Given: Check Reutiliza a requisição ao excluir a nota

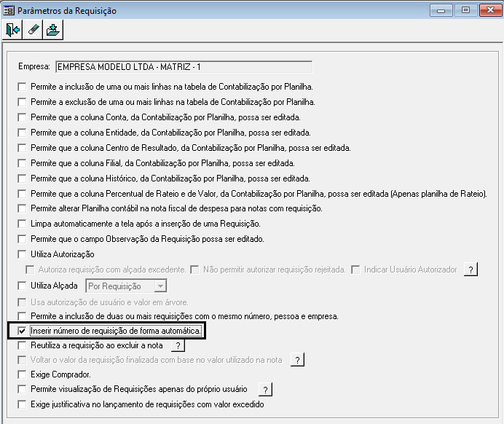Looking at the screenshot, I should pyautogui.click(x=22, y=345).
